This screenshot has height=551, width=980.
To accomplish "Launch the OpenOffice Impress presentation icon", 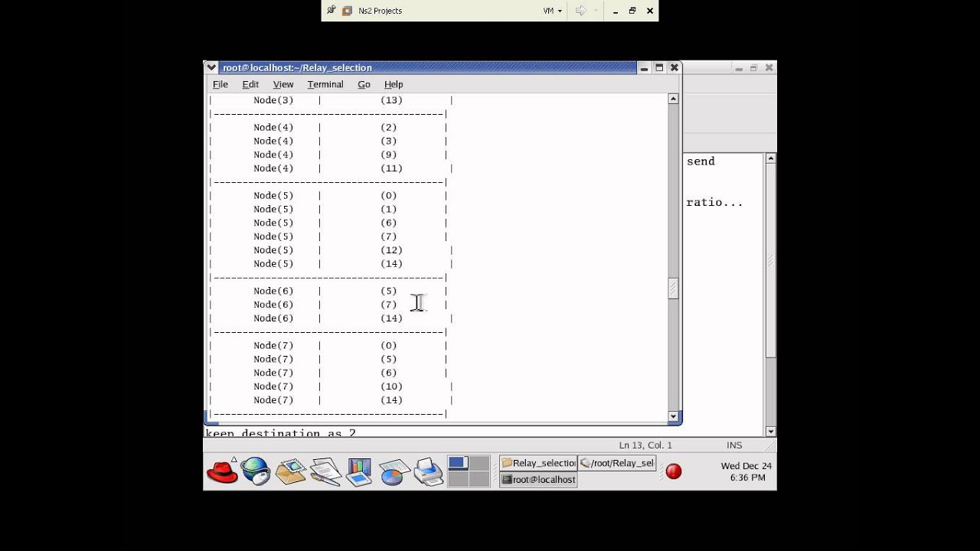I will [x=358, y=471].
